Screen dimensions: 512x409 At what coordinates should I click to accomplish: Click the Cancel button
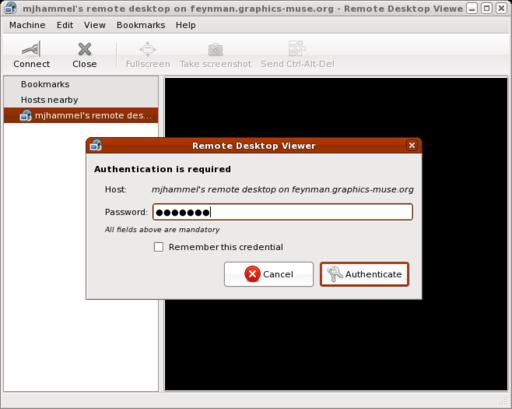[269, 274]
